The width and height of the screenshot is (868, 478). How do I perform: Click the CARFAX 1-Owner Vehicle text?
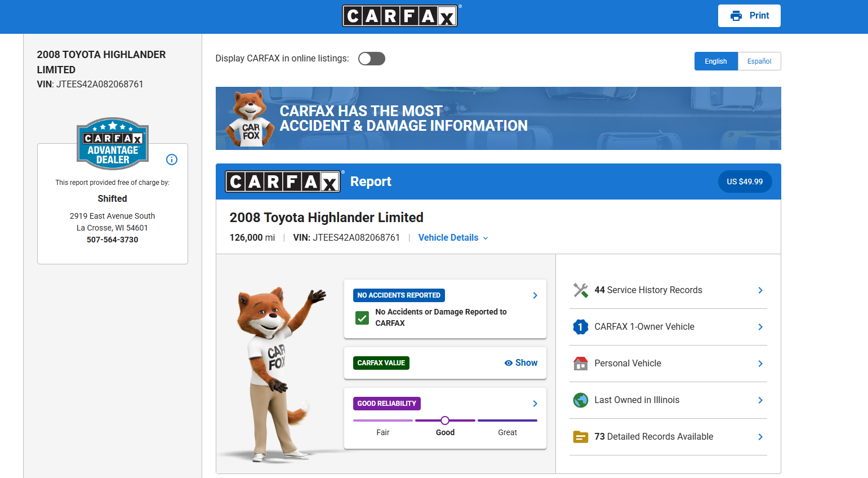pyautogui.click(x=644, y=327)
